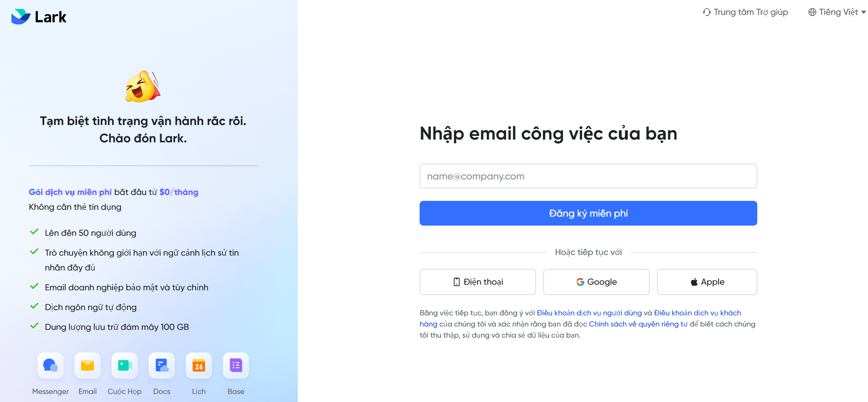This screenshot has height=402, width=868.
Task: Open Điều khoản dịch vụ người dùng link
Action: pos(589,313)
